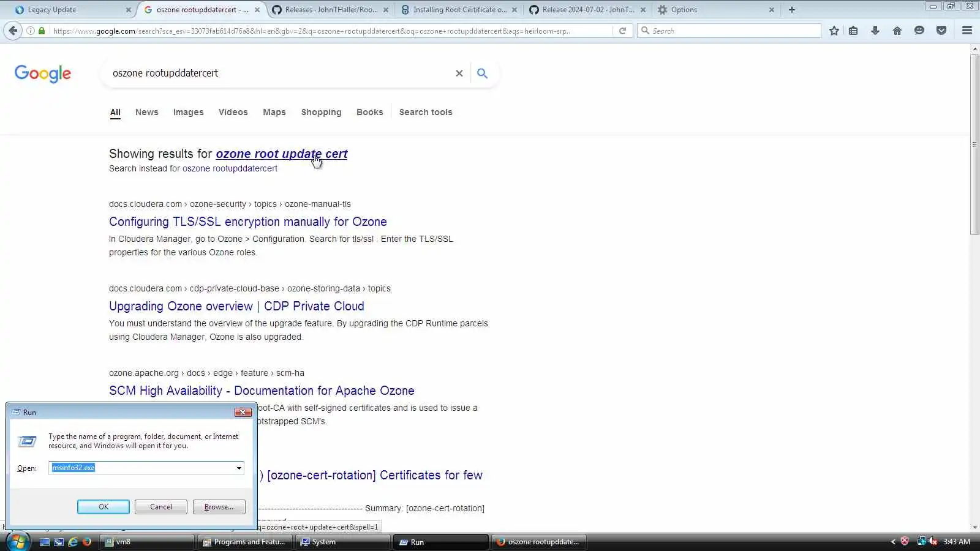The image size is (980, 551).
Task: Click Cancel in the Run dialog
Action: point(161,507)
